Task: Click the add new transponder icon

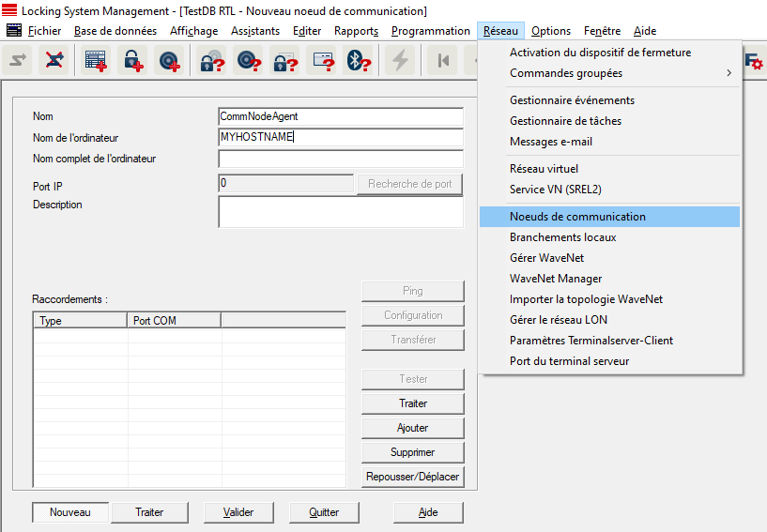Action: pos(169,61)
